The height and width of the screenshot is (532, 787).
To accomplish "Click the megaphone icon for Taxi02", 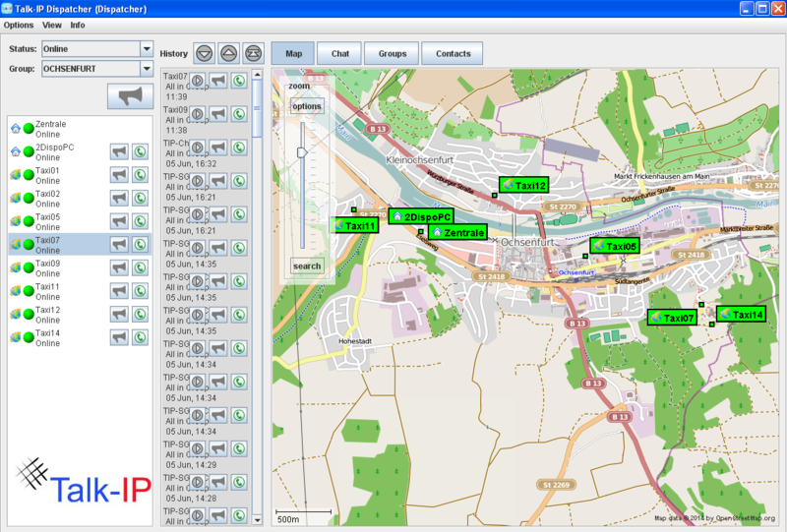I will click(119, 198).
